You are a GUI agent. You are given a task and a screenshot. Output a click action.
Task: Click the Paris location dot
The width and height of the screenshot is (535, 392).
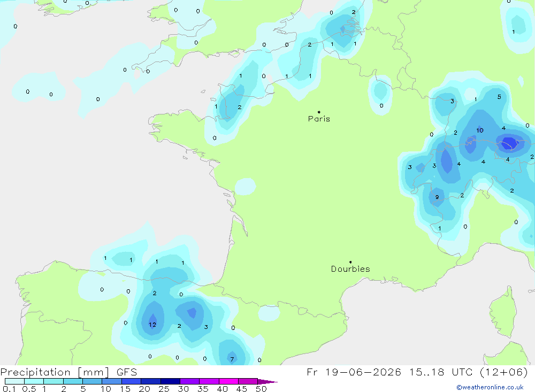(319, 112)
